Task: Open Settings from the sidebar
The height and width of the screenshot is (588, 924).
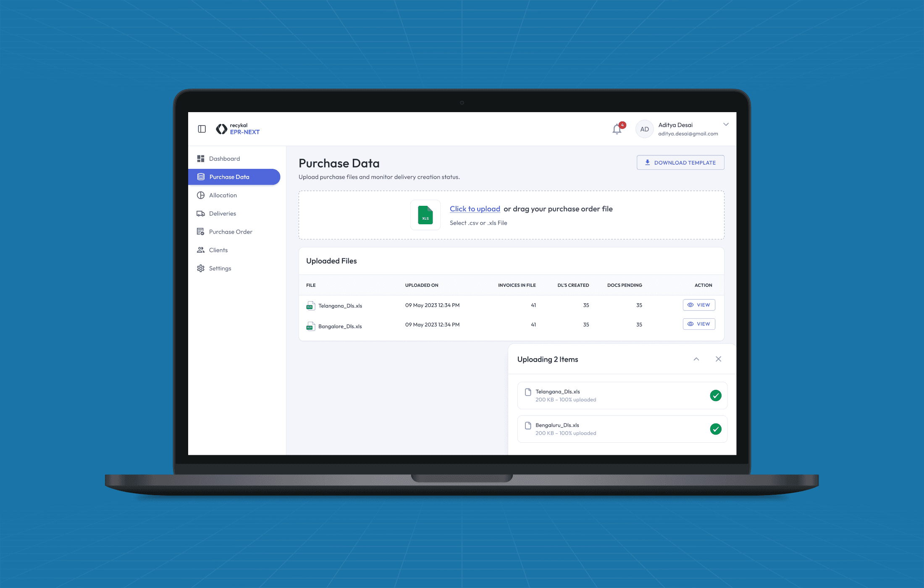Action: [x=220, y=268]
